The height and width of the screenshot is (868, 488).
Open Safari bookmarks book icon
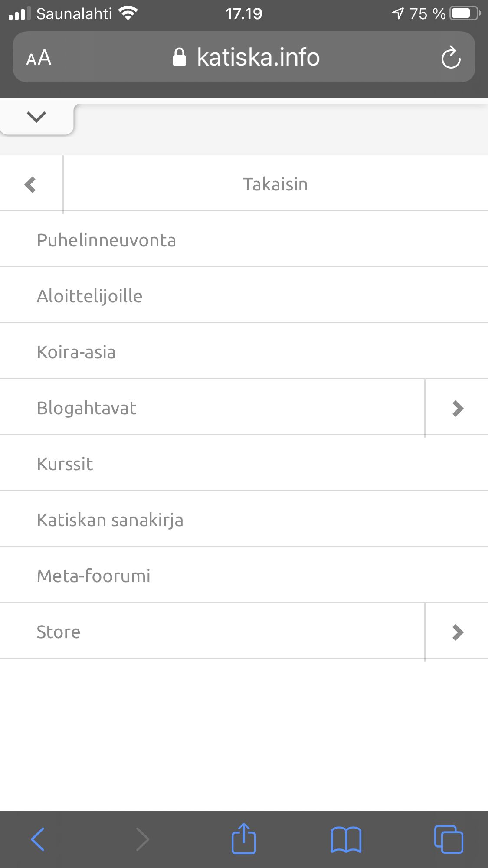tap(346, 839)
